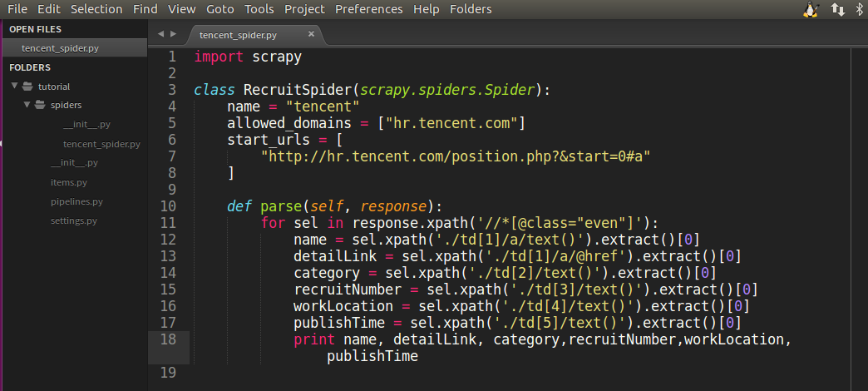Viewport: 868px width, 391px height.
Task: Open the Tools menu
Action: [x=259, y=9]
